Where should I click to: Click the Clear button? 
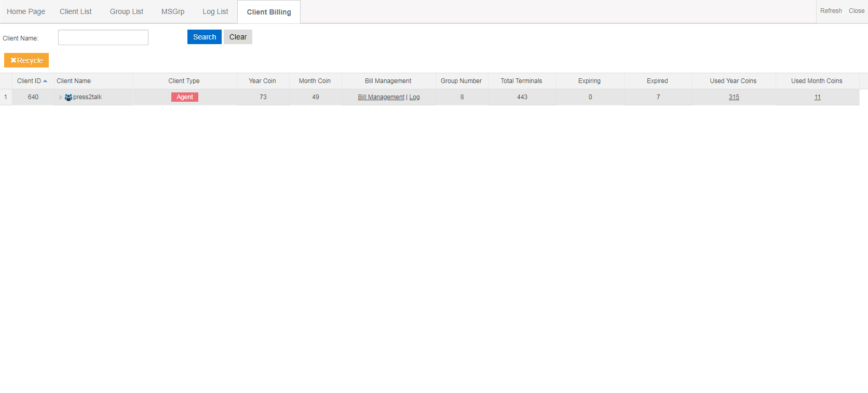point(238,37)
